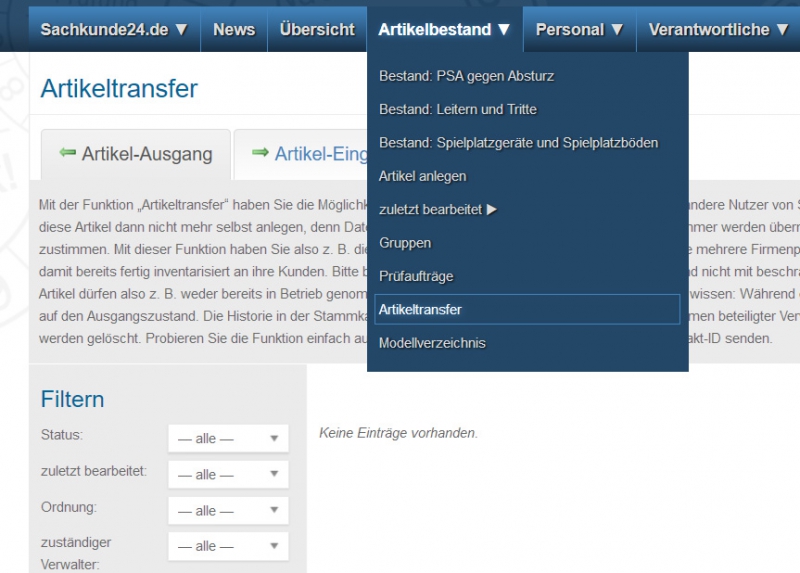This screenshot has height=573, width=800.
Task: Go to the News page
Action: pos(233,30)
